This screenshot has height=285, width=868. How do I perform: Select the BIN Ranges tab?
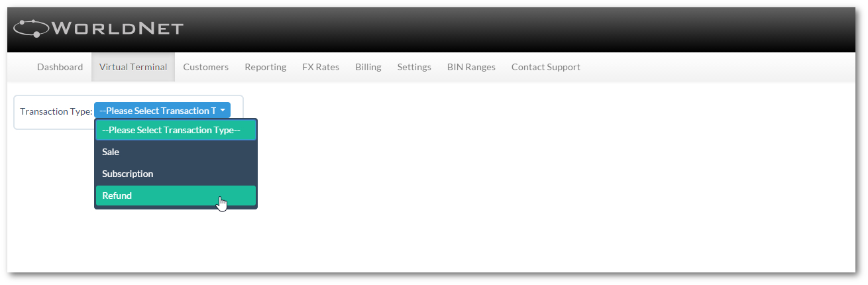[471, 67]
